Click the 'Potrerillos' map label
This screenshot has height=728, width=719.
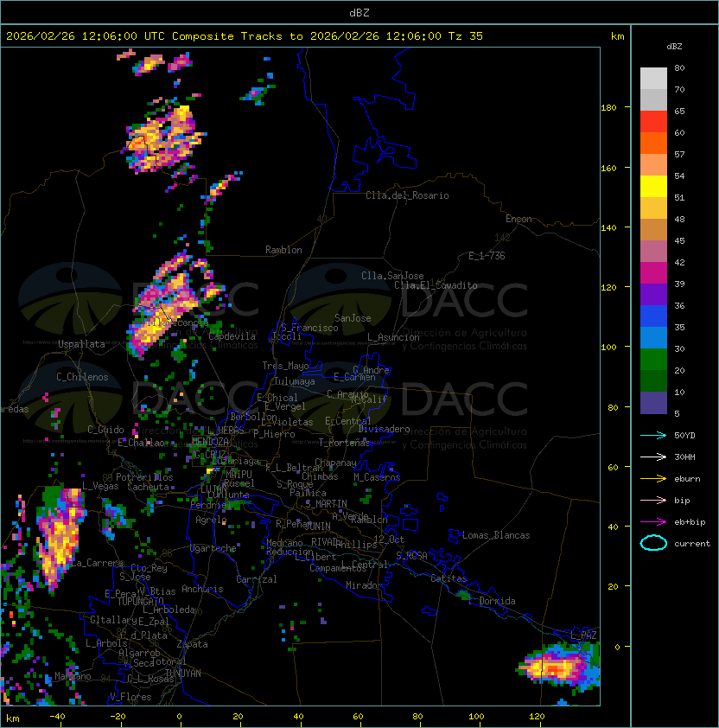point(144,477)
